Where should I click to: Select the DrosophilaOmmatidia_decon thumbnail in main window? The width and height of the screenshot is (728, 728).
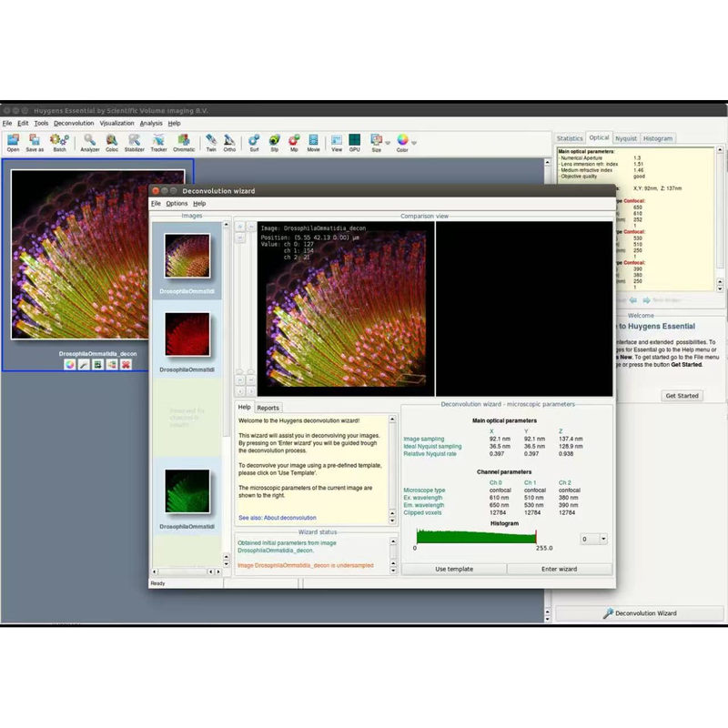[98, 255]
